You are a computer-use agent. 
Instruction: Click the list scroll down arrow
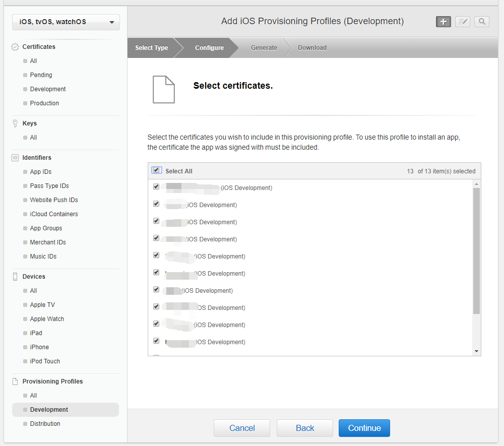pos(476,351)
